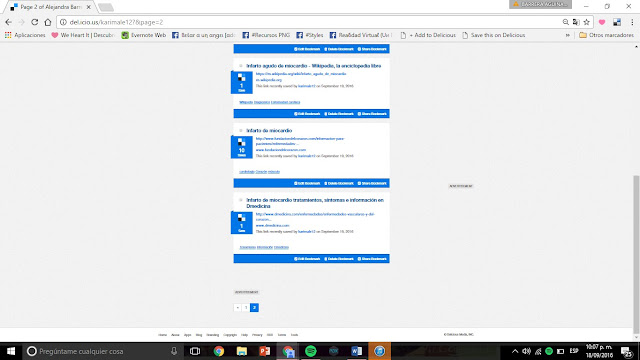Click previous page arrow in pagination

click(x=238, y=308)
